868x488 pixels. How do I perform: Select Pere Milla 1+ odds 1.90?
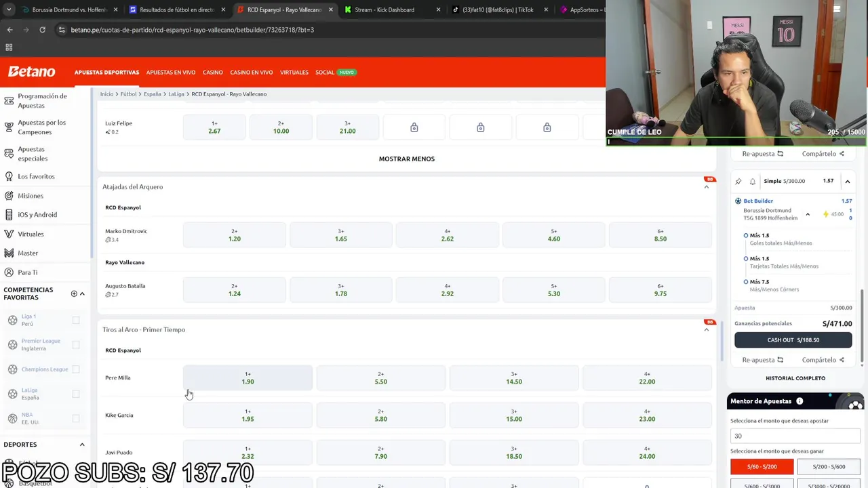[248, 378]
